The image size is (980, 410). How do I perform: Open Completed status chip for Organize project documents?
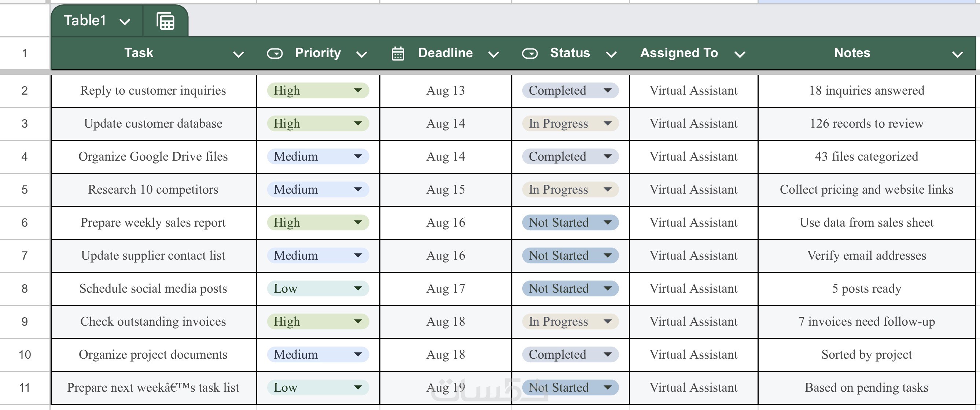pos(570,354)
